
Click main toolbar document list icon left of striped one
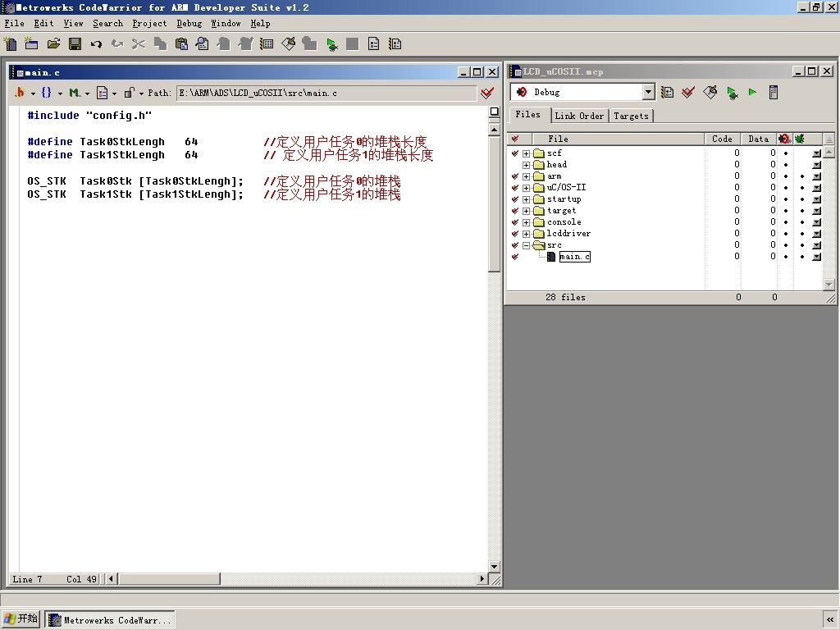pos(374,44)
